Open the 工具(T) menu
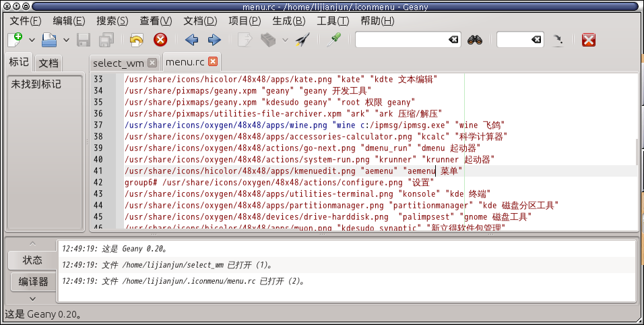Screen dimensions: 644x325 click(x=333, y=21)
